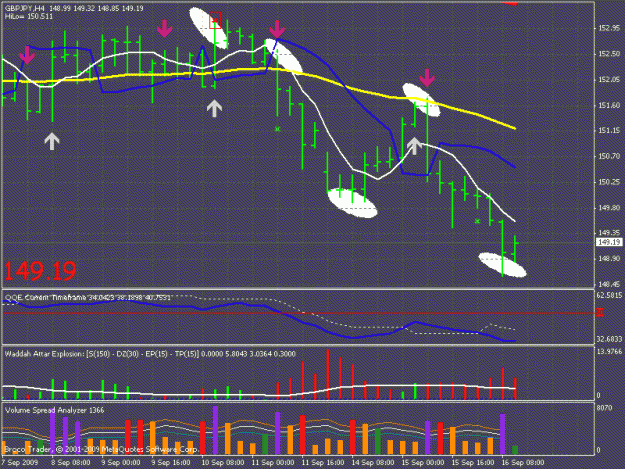Click the tallest red Waddah Attar histogram bar

tap(328, 374)
